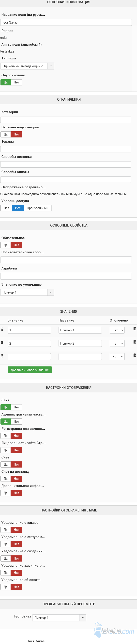The width and height of the screenshot is (137, 644).
Task: Enable 'Дополнительная инфор…' with Да
Action: click(x=5, y=493)
